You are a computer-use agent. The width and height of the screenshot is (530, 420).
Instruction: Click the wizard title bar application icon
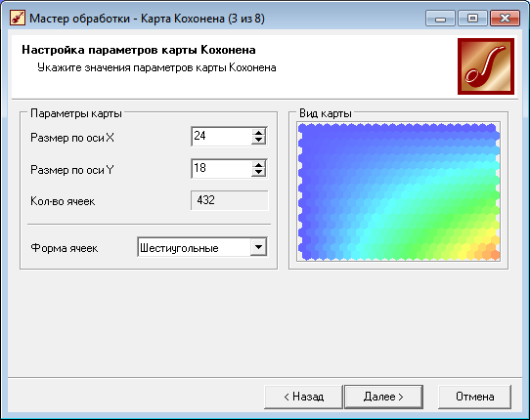pyautogui.click(x=18, y=18)
